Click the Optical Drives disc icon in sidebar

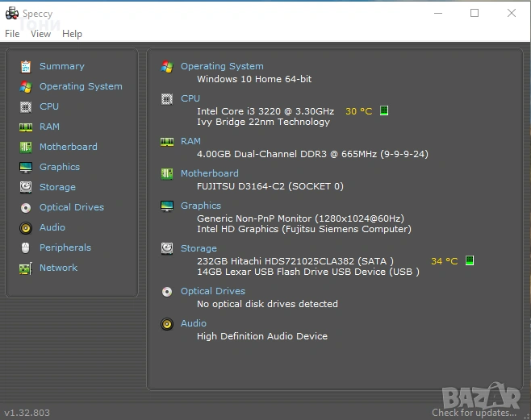click(x=26, y=207)
